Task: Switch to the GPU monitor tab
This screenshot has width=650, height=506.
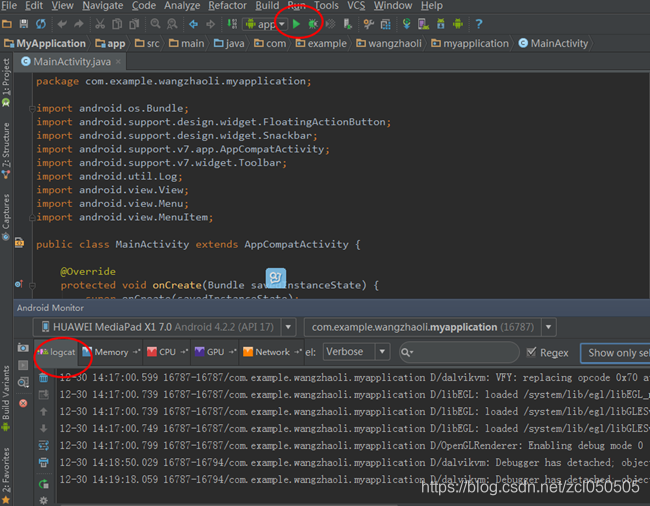Action: click(x=215, y=352)
